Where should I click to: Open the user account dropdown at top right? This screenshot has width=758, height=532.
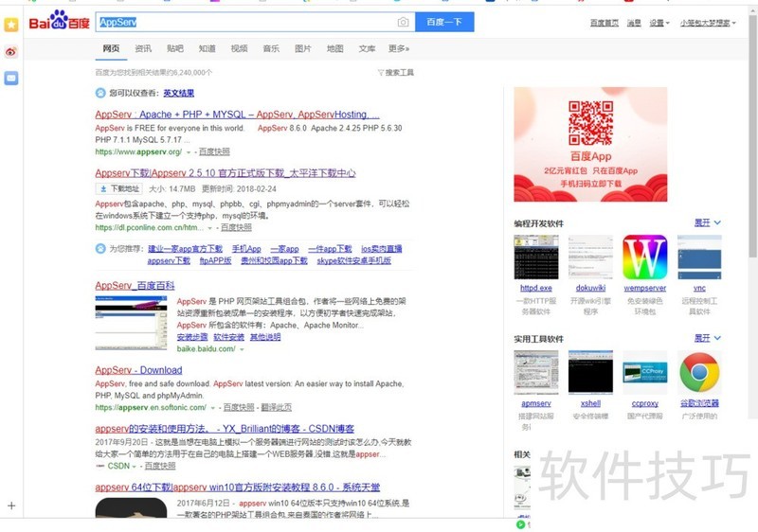point(708,23)
